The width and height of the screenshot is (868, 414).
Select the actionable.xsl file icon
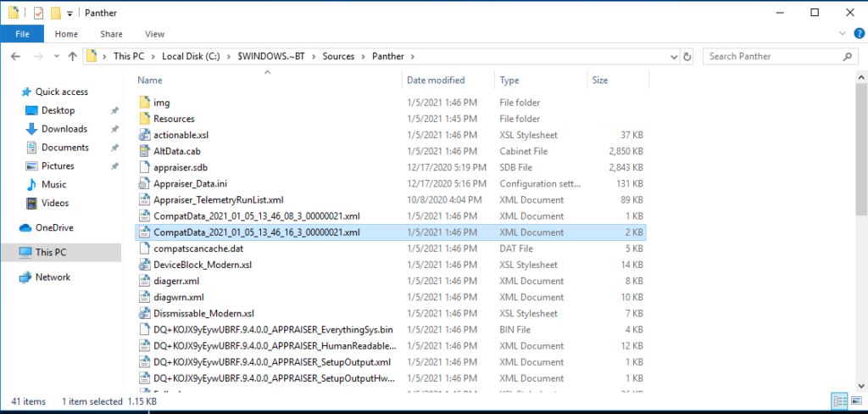point(144,135)
